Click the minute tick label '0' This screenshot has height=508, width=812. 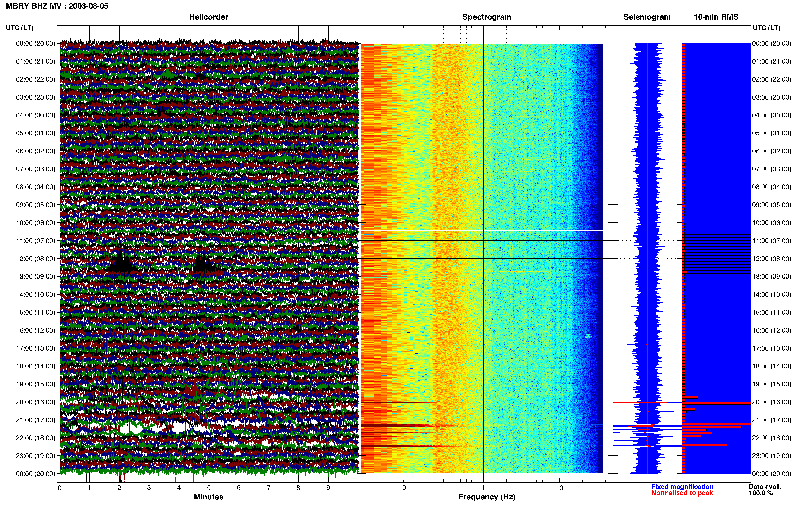tap(59, 488)
